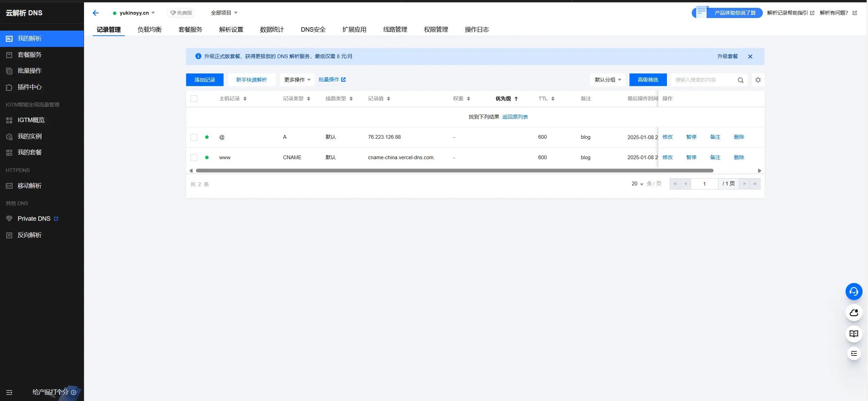Click the search magnifier icon
Image resolution: width=868 pixels, height=401 pixels.
(x=740, y=80)
